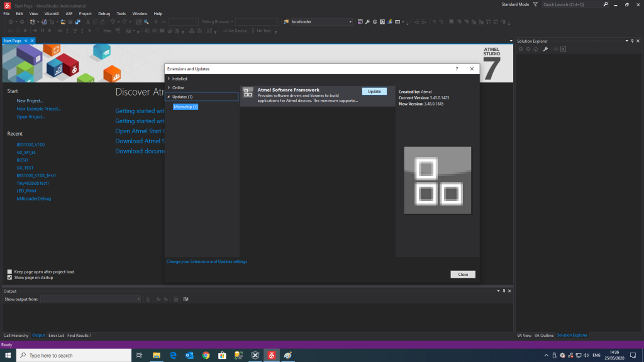Switch to the Call Hierarchy tab
Viewport: 644px width, 362px height.
16,336
